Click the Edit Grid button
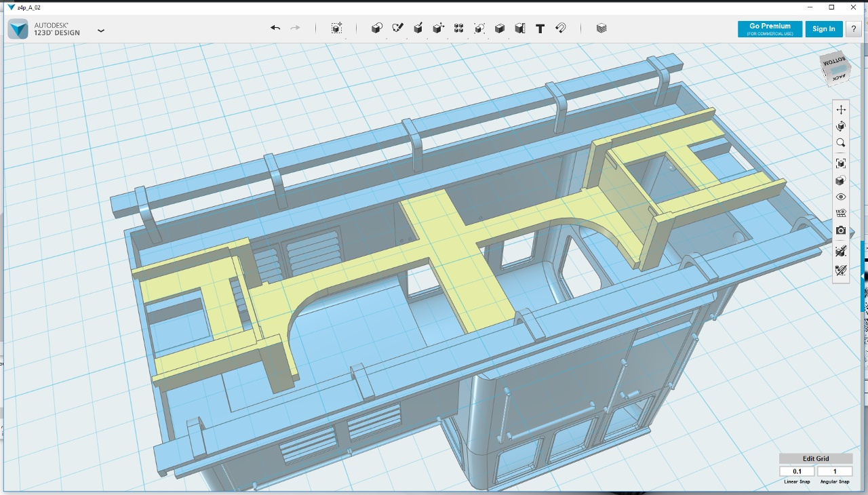This screenshot has width=868, height=495. [x=816, y=458]
